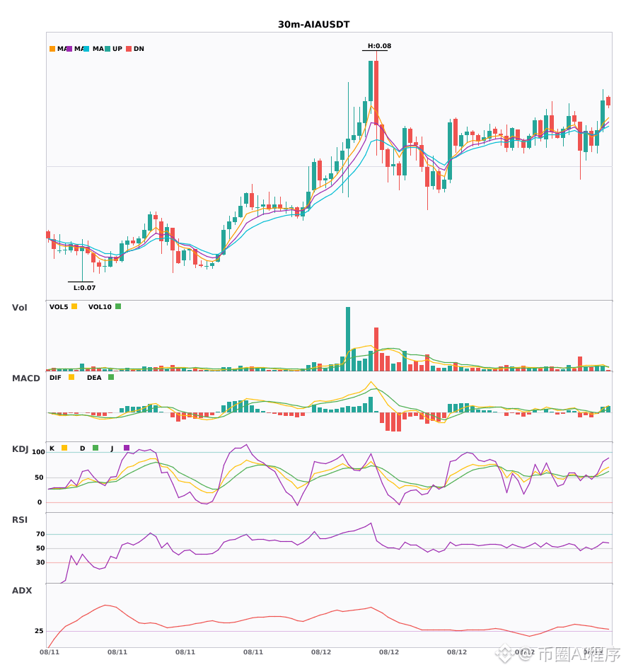Click the yellow DIF legend swatch
This screenshot has height=672, width=626.
tap(71, 377)
